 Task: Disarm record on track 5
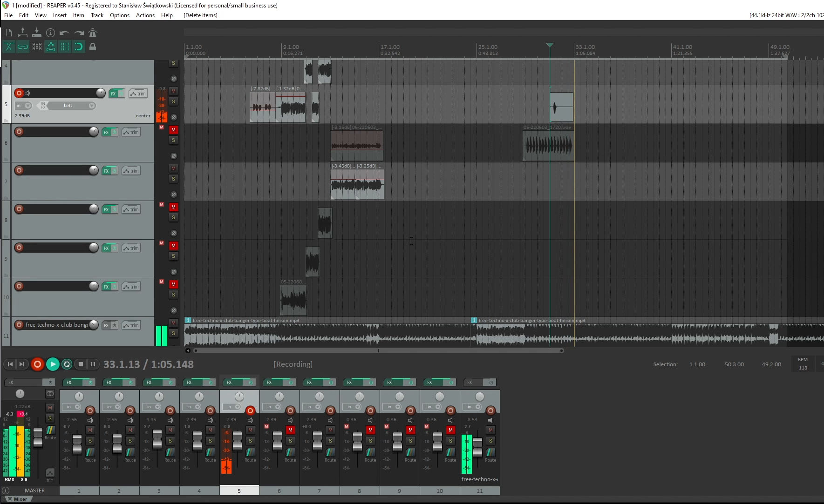click(19, 93)
